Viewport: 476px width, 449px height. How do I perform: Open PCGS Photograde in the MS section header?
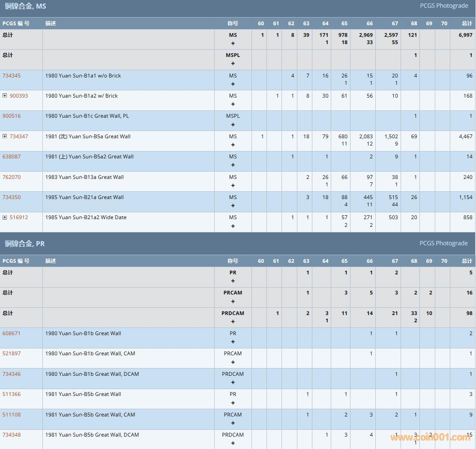pyautogui.click(x=443, y=6)
